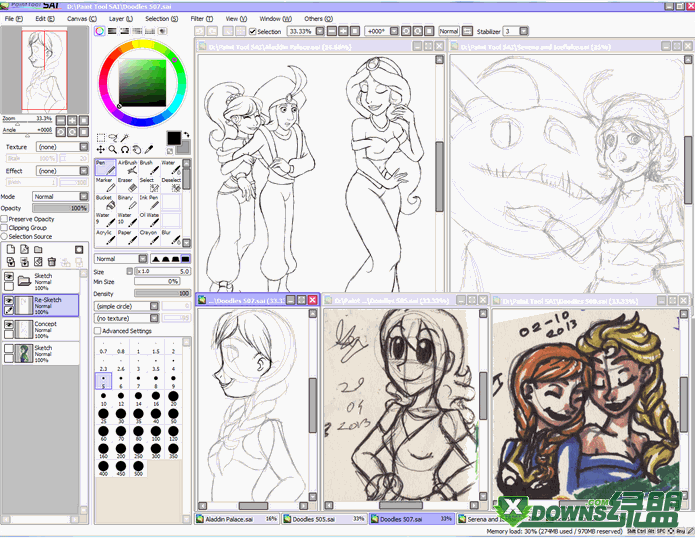Hide the Sketch folder via eye icon
The image size is (695, 538).
coord(8,276)
